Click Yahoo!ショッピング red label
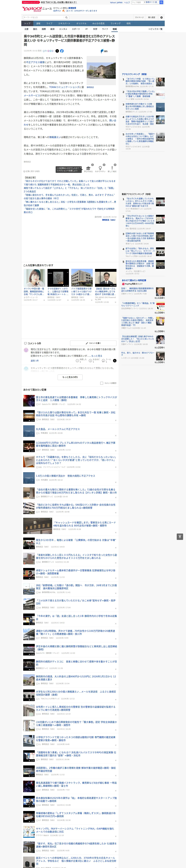Image resolution: width=186 pixels, height=868 pixels. 31,2
